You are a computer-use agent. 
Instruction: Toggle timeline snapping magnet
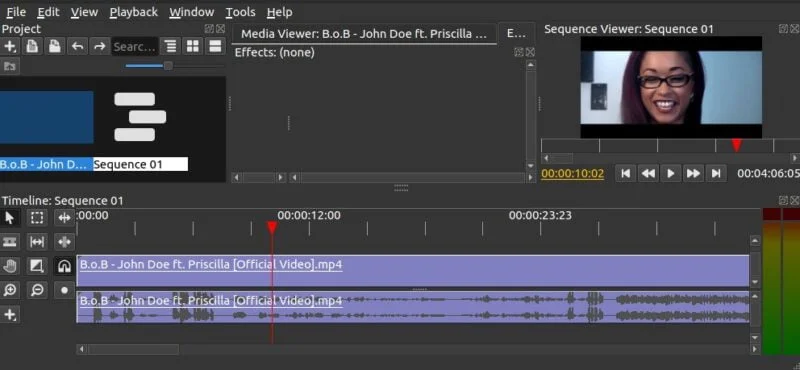coord(64,265)
